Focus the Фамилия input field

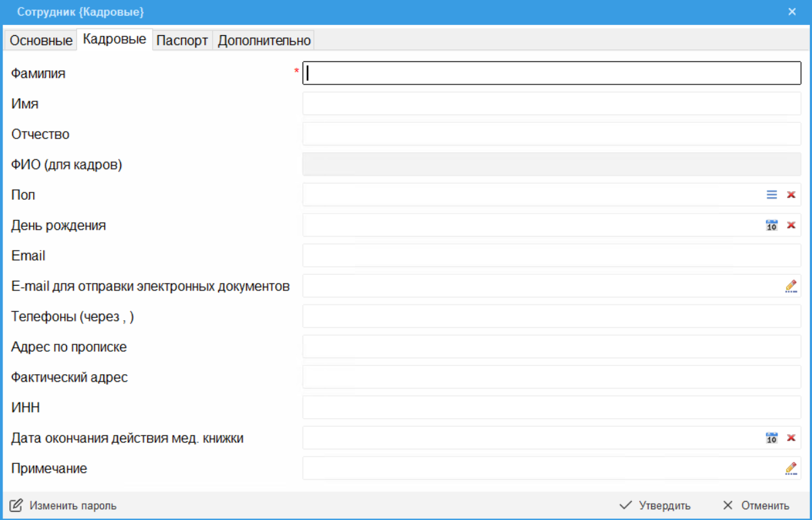coord(551,73)
